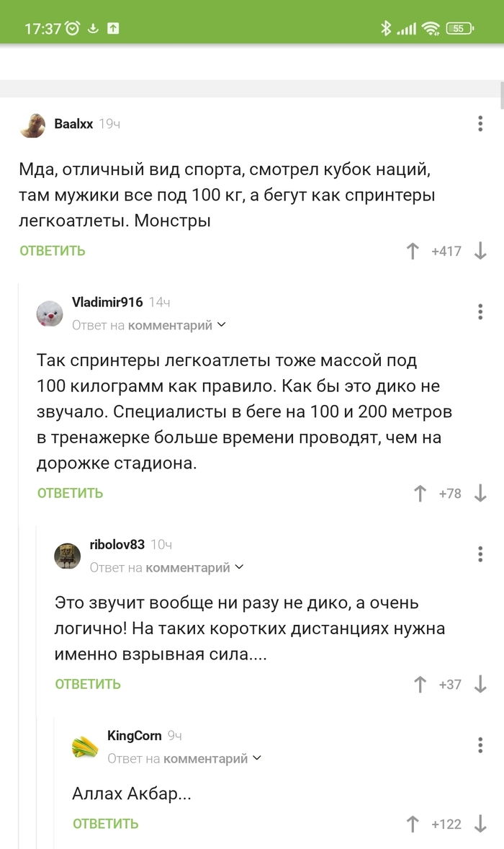The width and height of the screenshot is (504, 849).
Task: Downvote the Vladimir916 comment
Action: 481,493
